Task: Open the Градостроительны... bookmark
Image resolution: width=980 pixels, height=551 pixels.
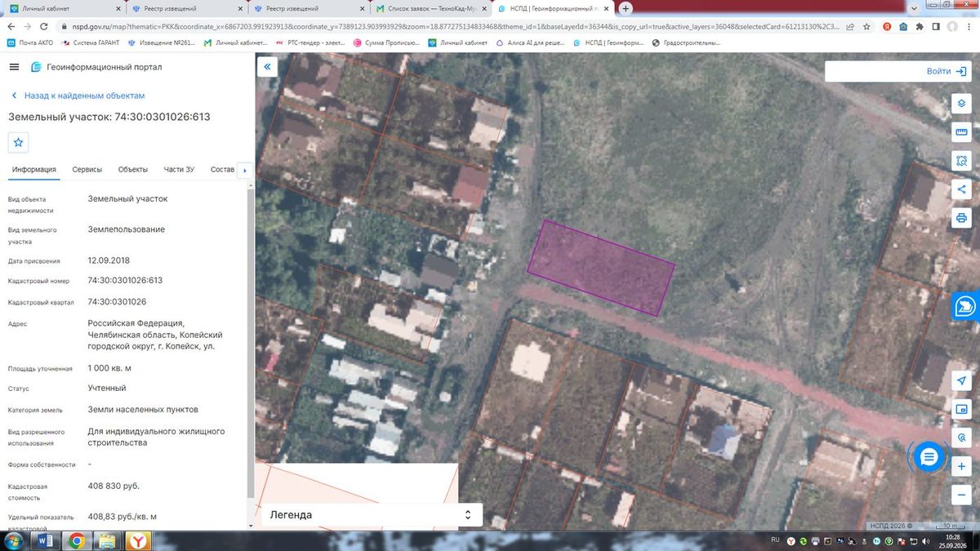Action: (x=687, y=42)
